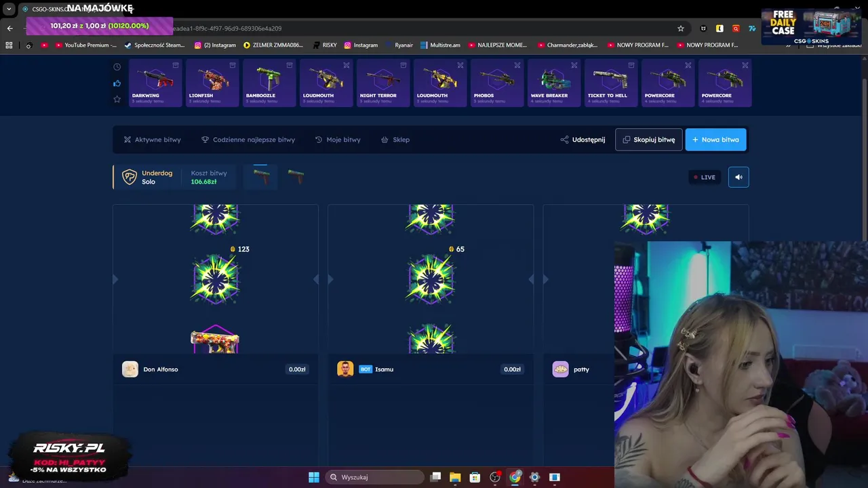Viewport: 868px width, 488px height.
Task: Open OBS Studio from taskbar
Action: [495, 477]
